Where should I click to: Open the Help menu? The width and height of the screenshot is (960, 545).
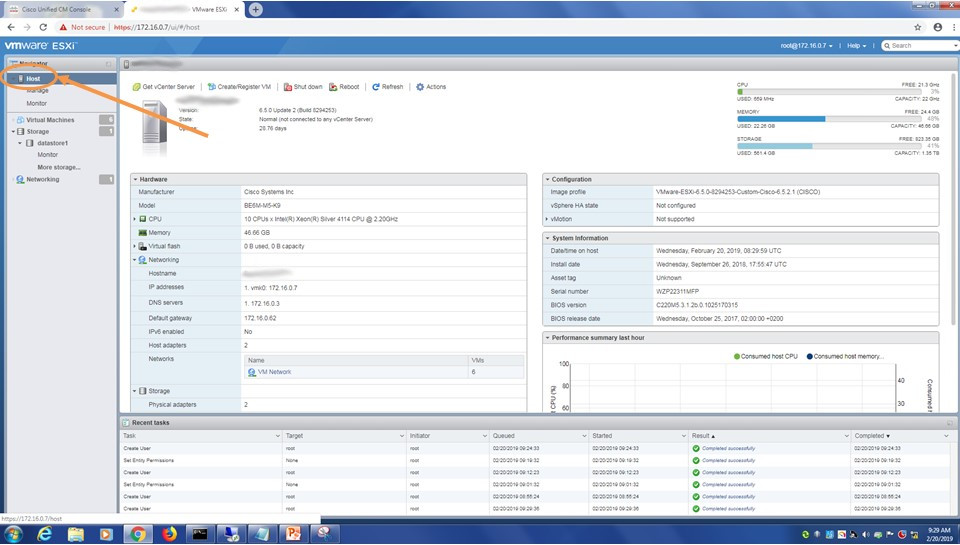(x=857, y=46)
